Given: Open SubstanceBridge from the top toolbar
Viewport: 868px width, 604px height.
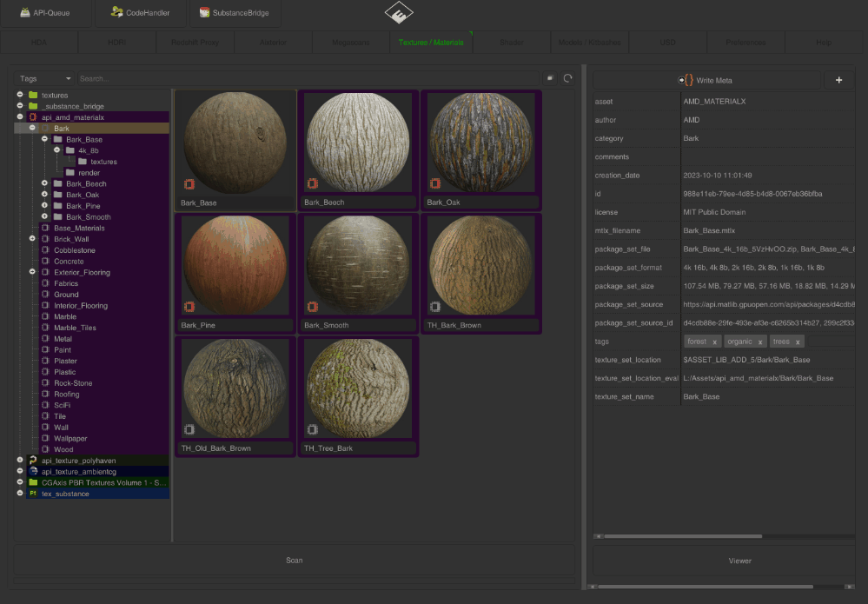Looking at the screenshot, I should coord(234,13).
